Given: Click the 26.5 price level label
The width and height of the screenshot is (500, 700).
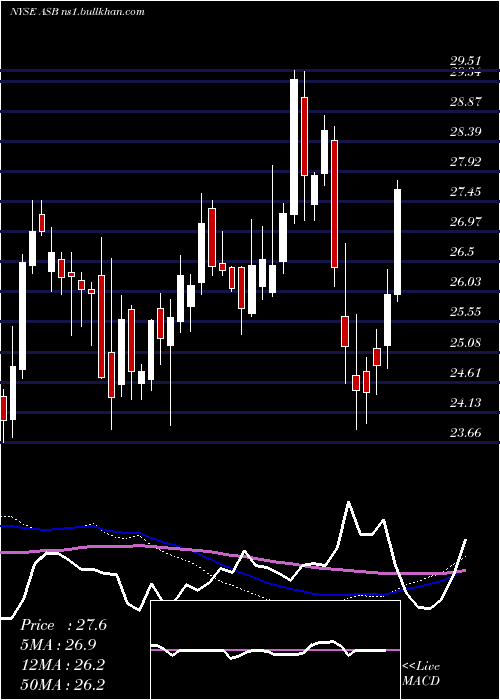Looking at the screenshot, I should pos(462,252).
